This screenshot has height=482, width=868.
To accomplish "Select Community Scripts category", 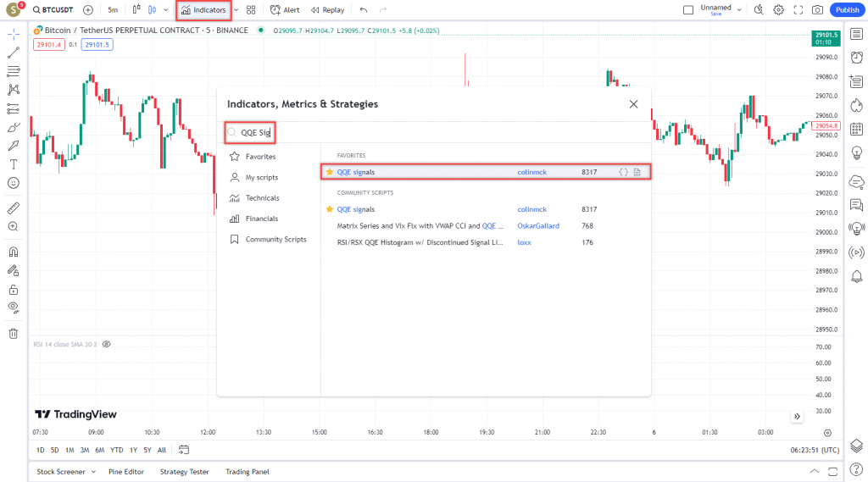I will pos(275,240).
